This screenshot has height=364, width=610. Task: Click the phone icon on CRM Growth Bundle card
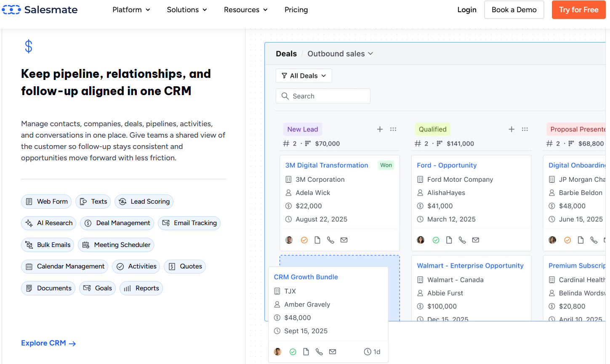tap(320, 352)
